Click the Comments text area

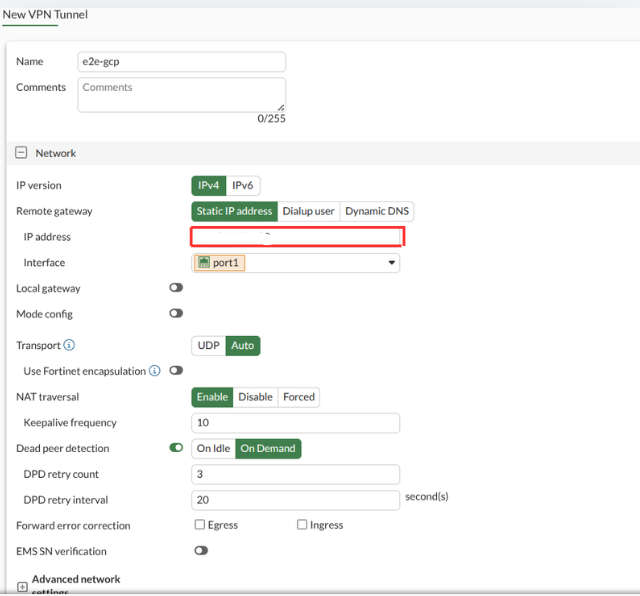point(182,95)
